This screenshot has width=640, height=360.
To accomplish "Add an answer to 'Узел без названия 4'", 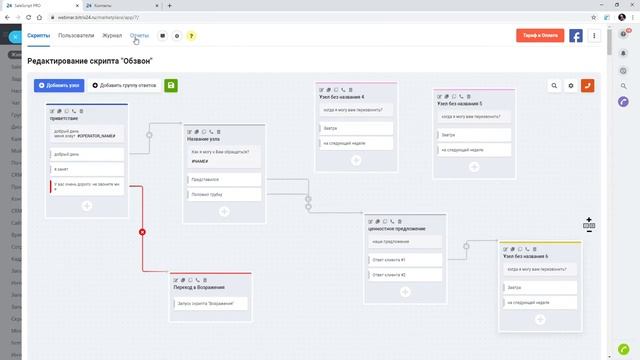I will point(356,160).
